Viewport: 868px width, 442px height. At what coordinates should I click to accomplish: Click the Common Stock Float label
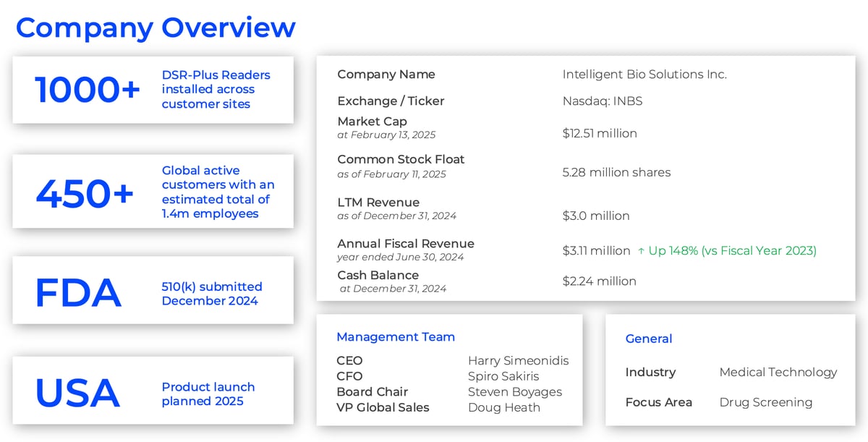pos(401,159)
